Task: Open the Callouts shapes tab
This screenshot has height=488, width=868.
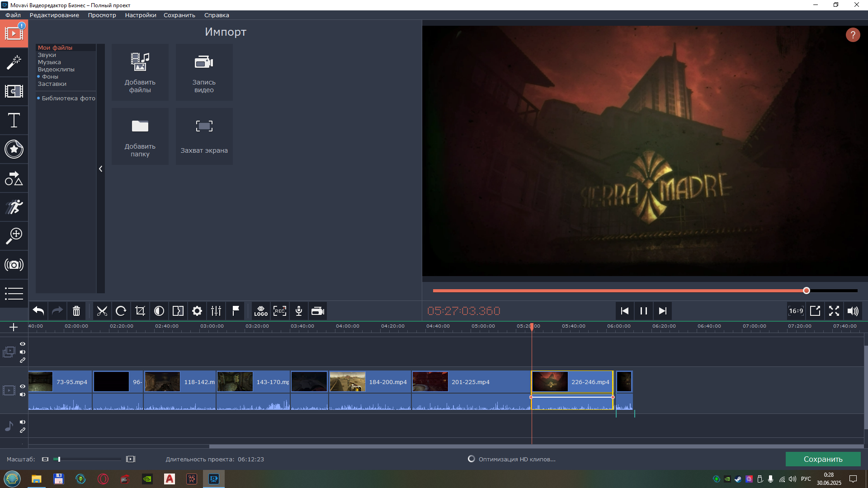Action: point(14,178)
